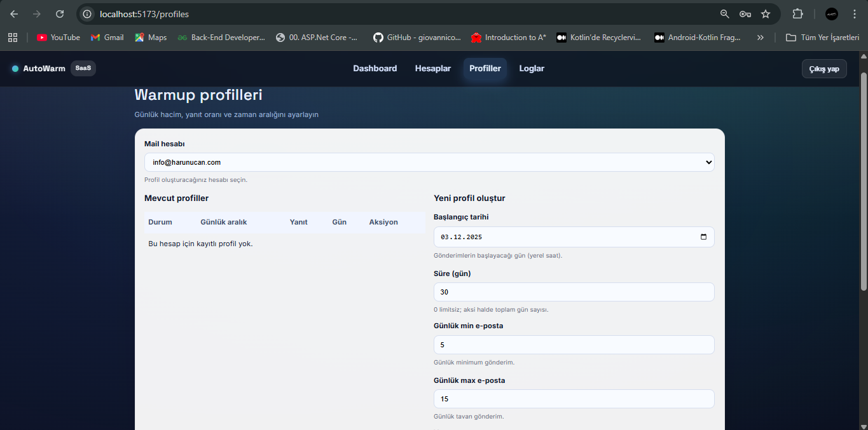Expand the Mail hesabı dropdown
The width and height of the screenshot is (868, 430).
click(429, 162)
